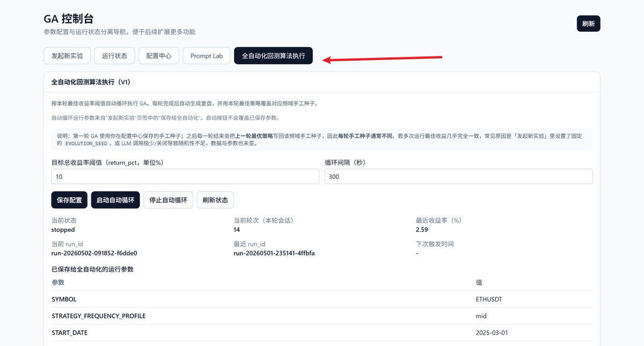
Task: Focus the 循环间隔（秒） input field
Action: tap(458, 177)
